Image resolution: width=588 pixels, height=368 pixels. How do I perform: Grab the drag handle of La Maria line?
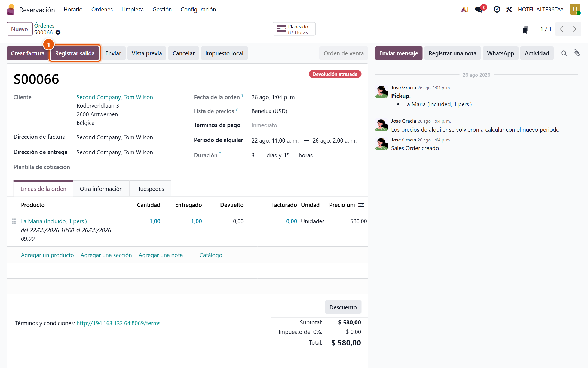pos(14,221)
